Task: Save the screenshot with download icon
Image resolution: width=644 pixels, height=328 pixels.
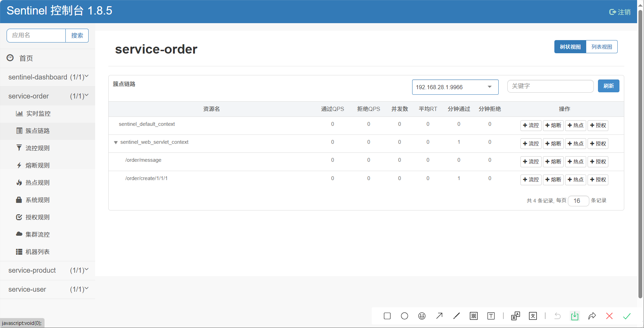Action: (x=575, y=316)
